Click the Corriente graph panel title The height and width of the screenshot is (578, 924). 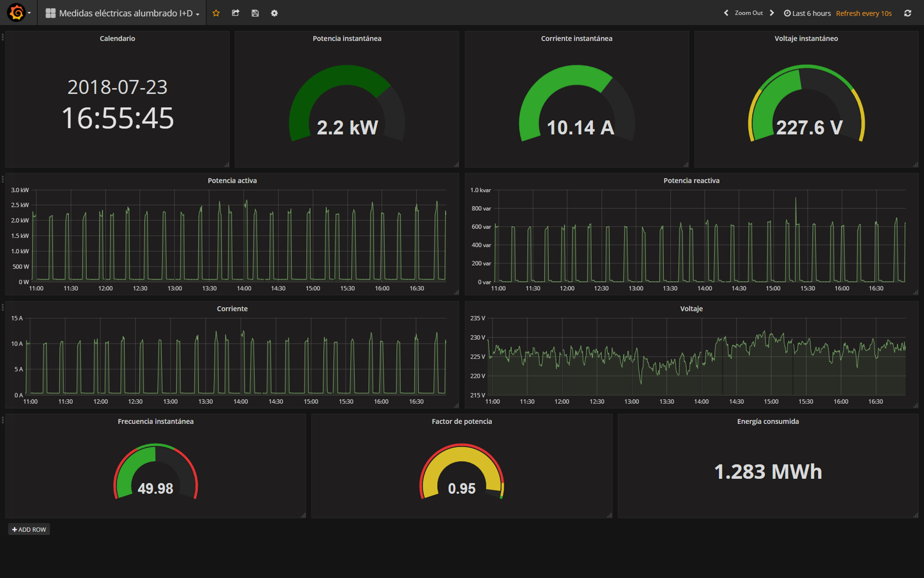pos(232,309)
